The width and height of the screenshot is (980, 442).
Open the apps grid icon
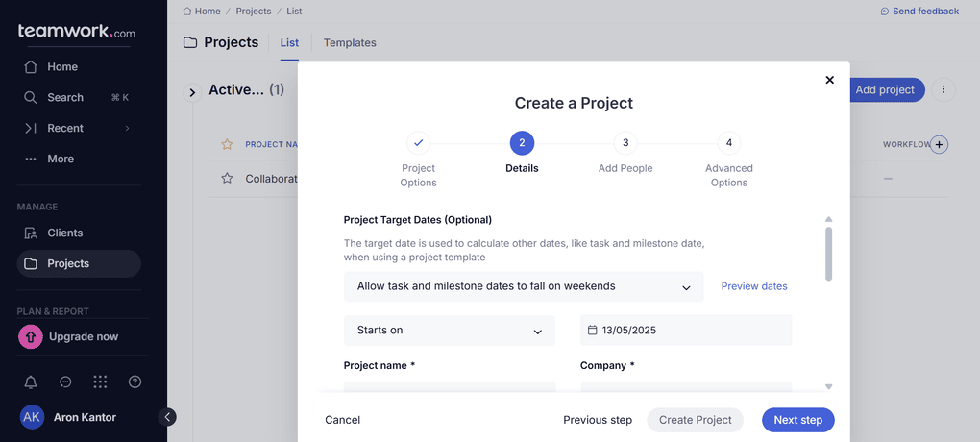[100, 382]
